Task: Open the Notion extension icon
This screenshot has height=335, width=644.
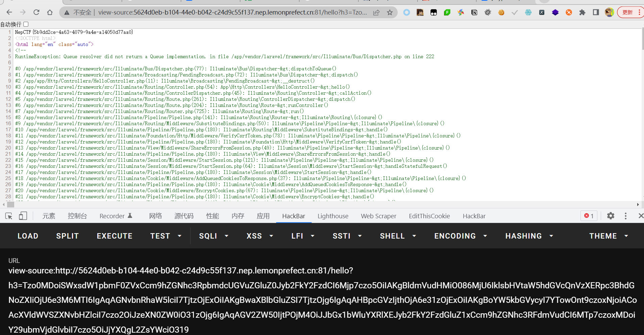Action: pos(474,12)
